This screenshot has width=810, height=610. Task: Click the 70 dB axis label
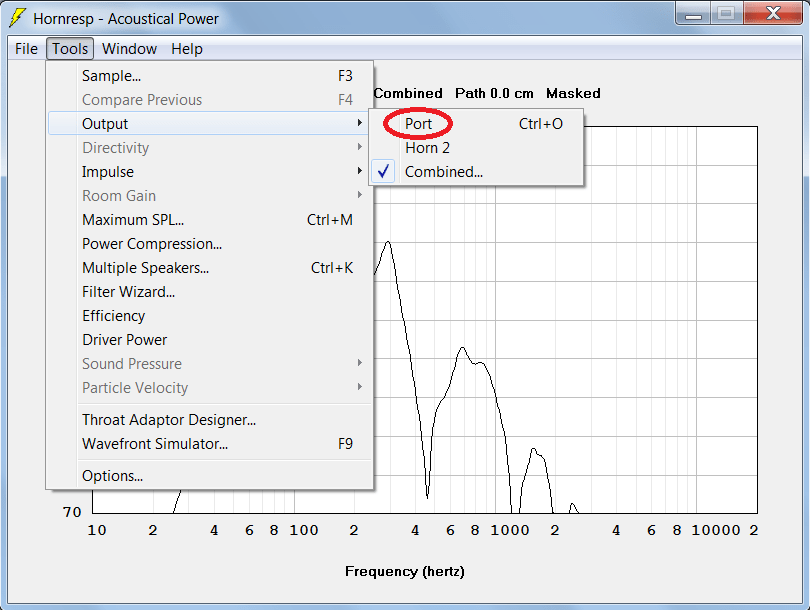72,512
